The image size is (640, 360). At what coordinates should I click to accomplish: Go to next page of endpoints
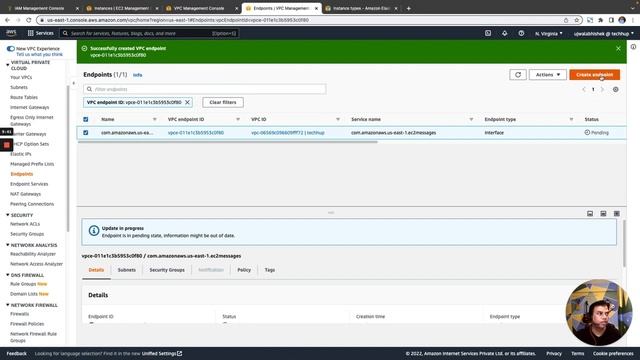pyautogui.click(x=602, y=89)
